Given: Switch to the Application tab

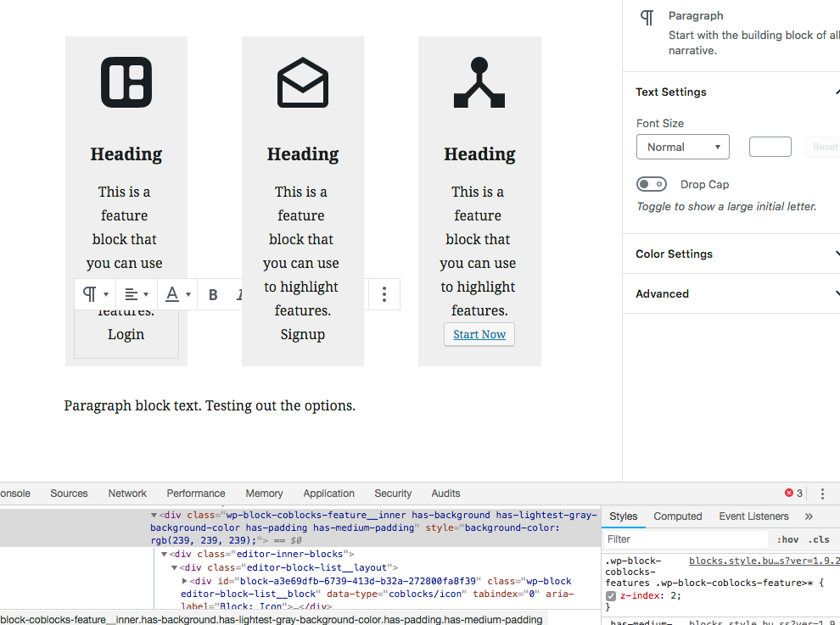Looking at the screenshot, I should [x=329, y=494].
